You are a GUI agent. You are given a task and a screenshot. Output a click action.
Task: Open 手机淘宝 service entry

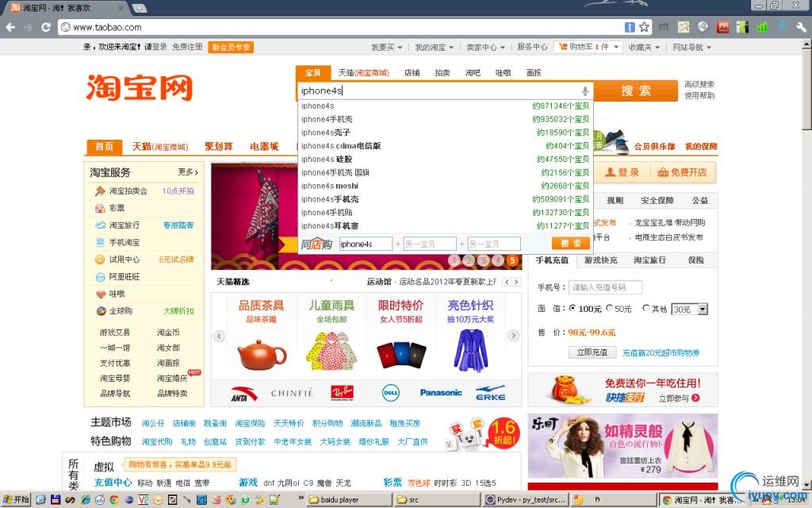124,242
